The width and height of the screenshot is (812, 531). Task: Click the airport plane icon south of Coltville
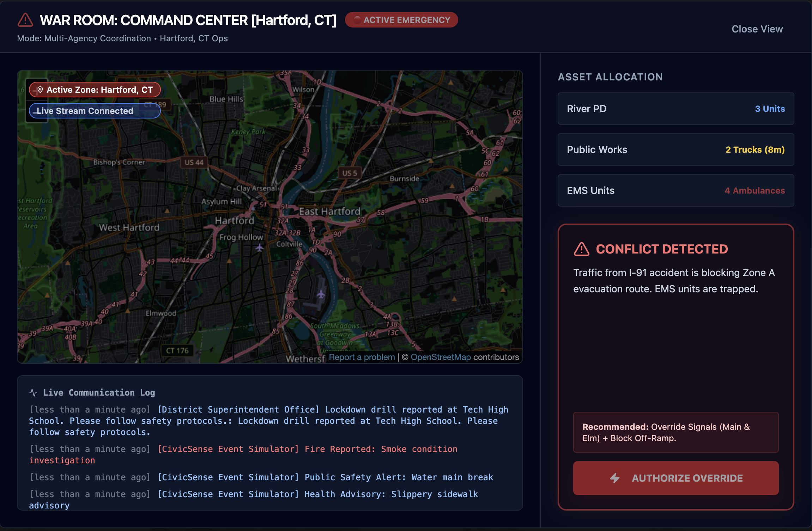[x=321, y=294]
